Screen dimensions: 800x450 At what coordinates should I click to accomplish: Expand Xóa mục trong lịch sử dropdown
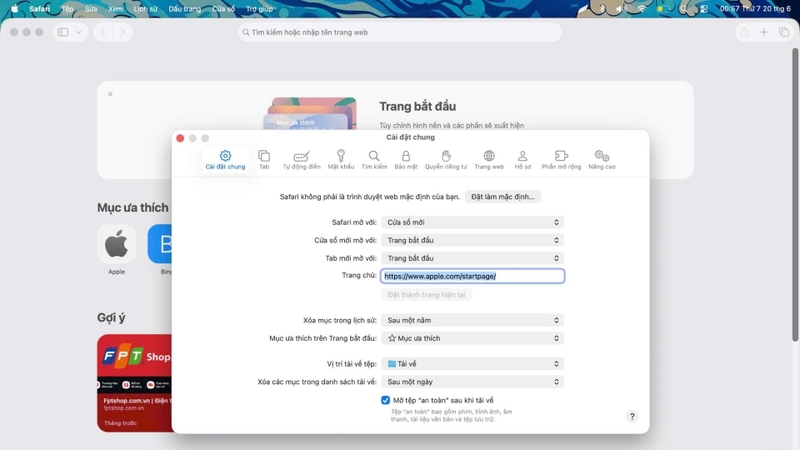click(x=472, y=320)
